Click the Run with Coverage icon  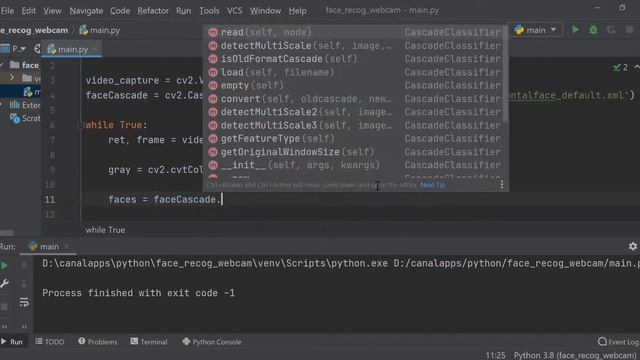pyautogui.click(x=611, y=30)
